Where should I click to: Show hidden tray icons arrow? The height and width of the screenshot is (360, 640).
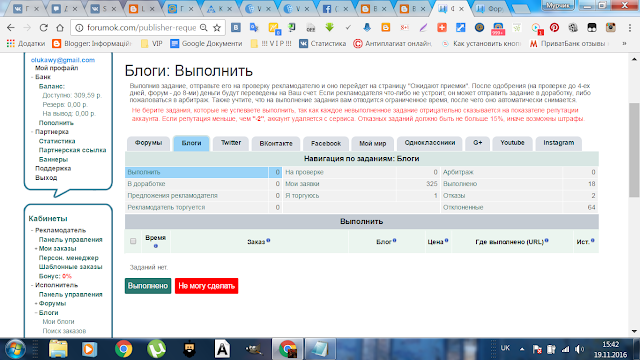[x=522, y=349]
